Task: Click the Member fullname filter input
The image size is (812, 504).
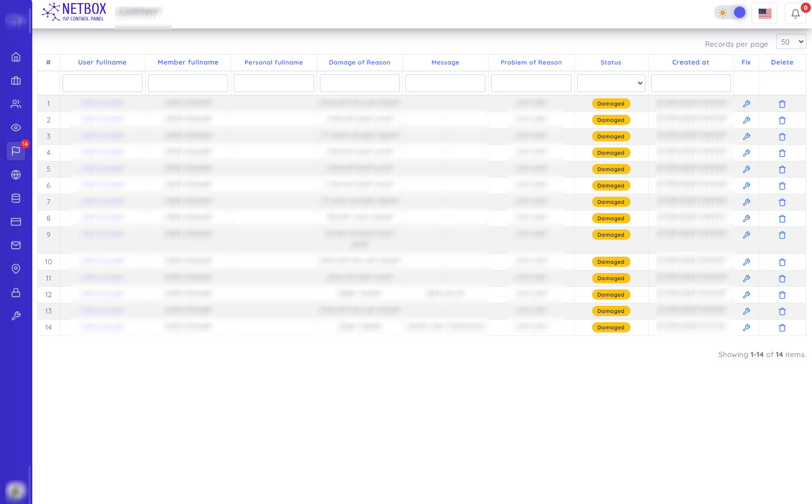Action: coord(188,83)
